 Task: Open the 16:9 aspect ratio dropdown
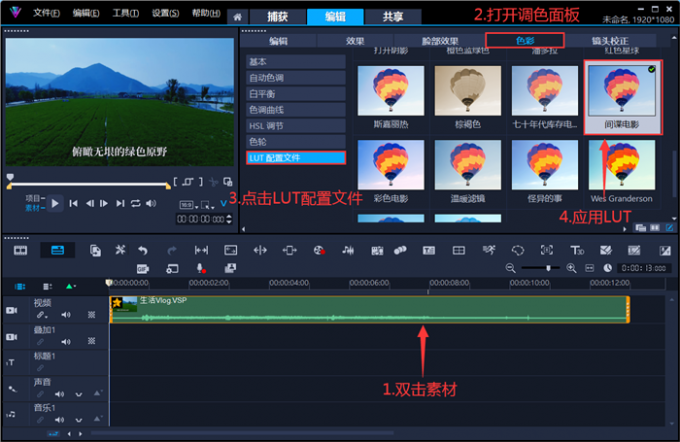[189, 205]
